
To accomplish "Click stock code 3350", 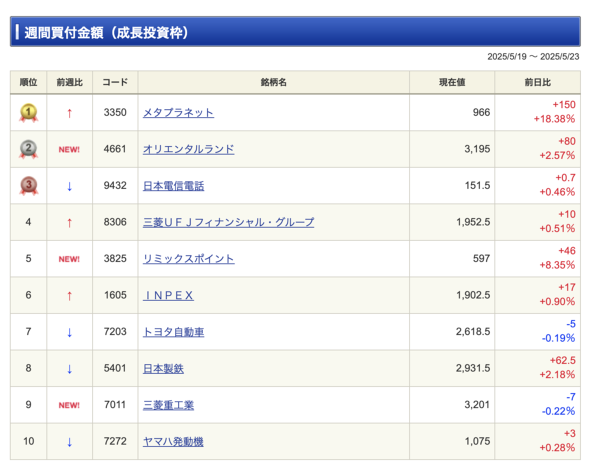I will point(115,112).
